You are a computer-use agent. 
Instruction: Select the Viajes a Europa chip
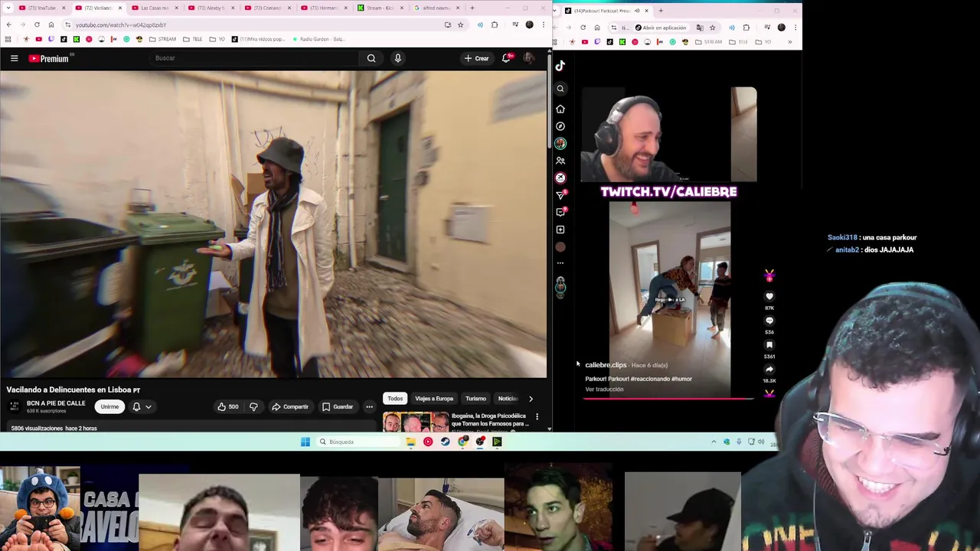pos(434,399)
